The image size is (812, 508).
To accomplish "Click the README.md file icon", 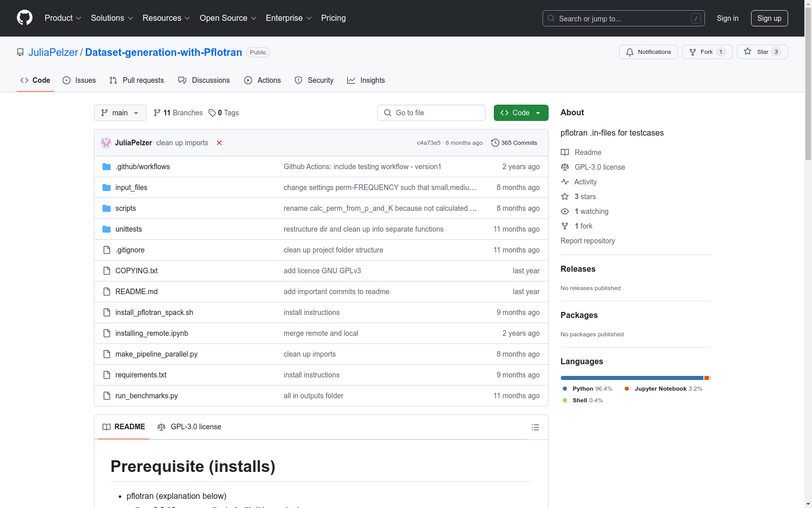I will pyautogui.click(x=107, y=292).
